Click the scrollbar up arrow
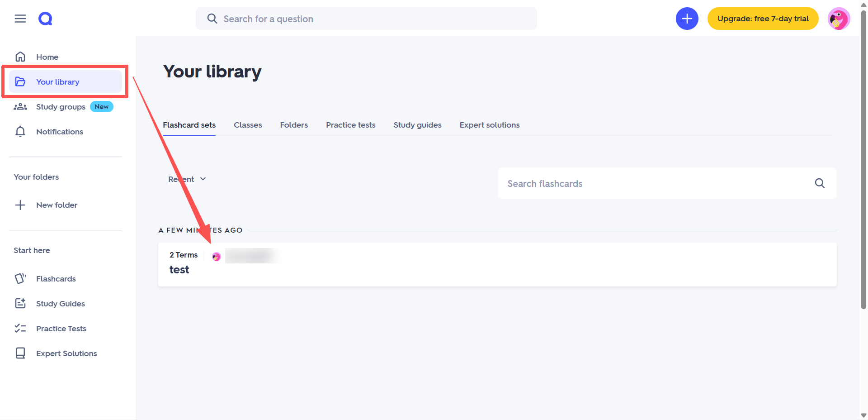This screenshot has height=420, width=868. pyautogui.click(x=863, y=5)
